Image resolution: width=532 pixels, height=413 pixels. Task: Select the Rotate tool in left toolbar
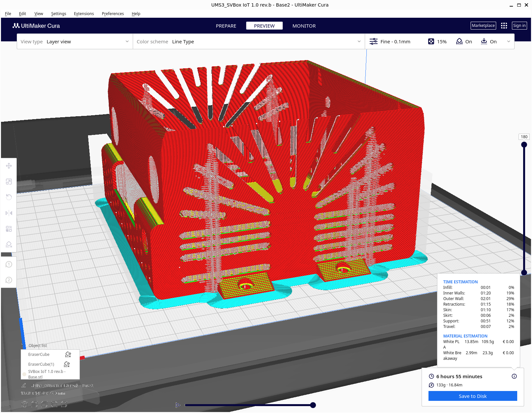9,197
